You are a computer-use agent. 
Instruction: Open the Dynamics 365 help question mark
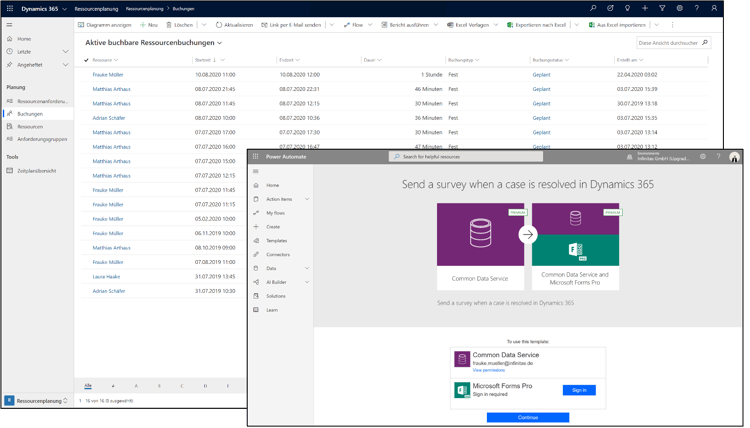(x=696, y=8)
